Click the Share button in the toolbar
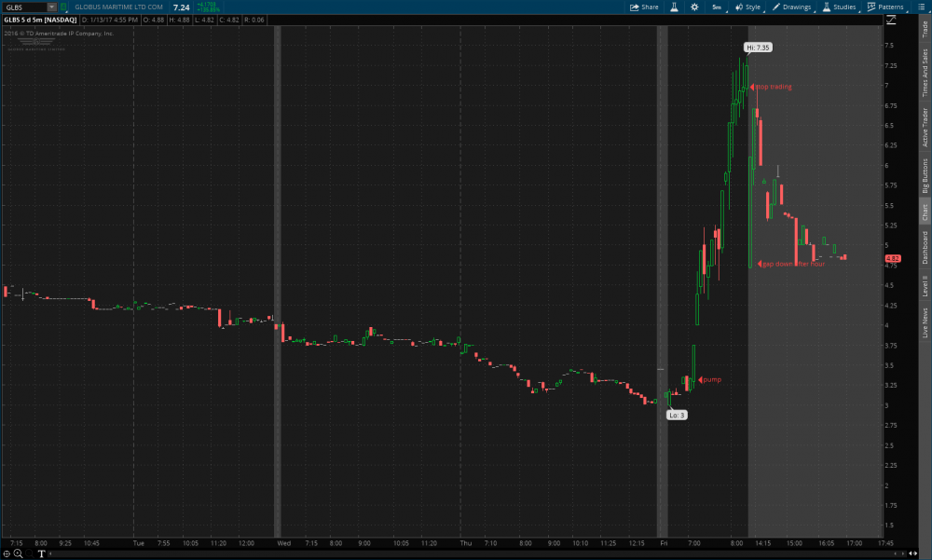This screenshot has width=932, height=560. [644, 7]
